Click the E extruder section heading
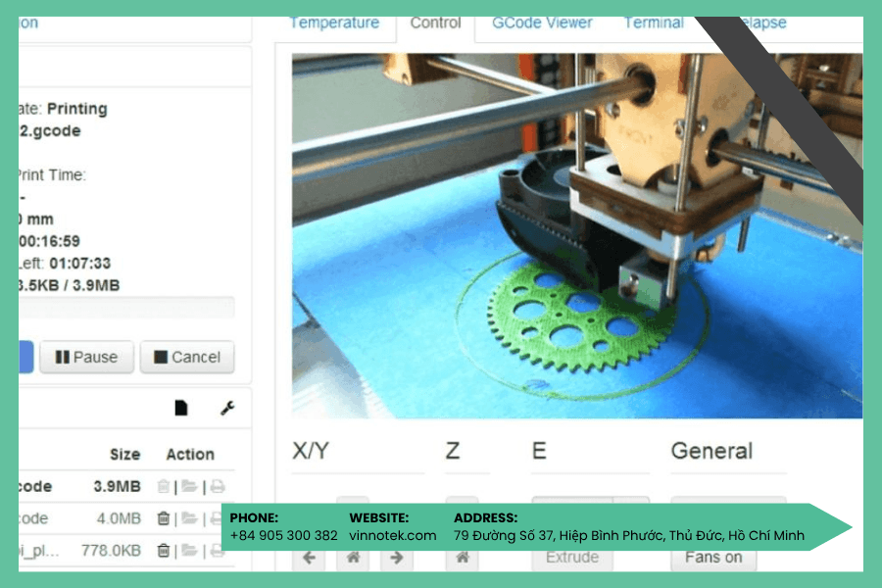 pos(539,451)
